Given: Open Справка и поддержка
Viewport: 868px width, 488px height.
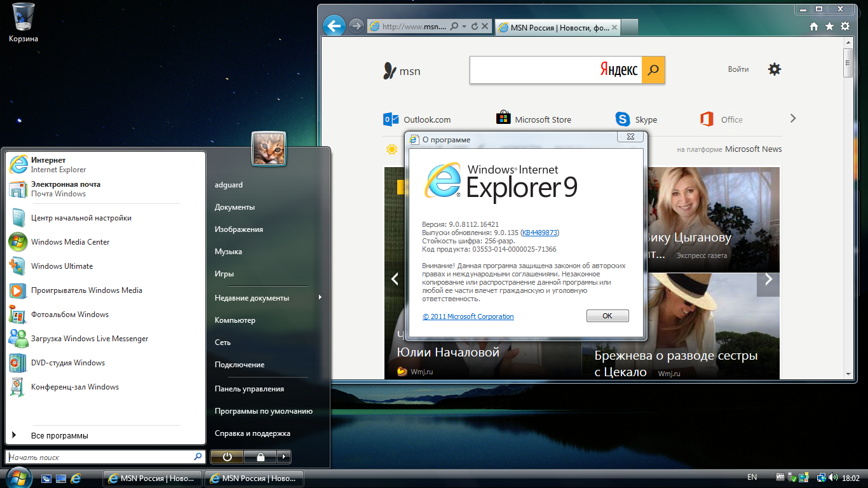Looking at the screenshot, I should 252,433.
